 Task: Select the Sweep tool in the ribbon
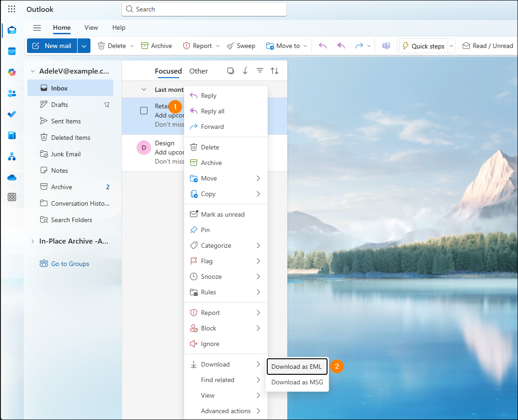[x=241, y=46]
